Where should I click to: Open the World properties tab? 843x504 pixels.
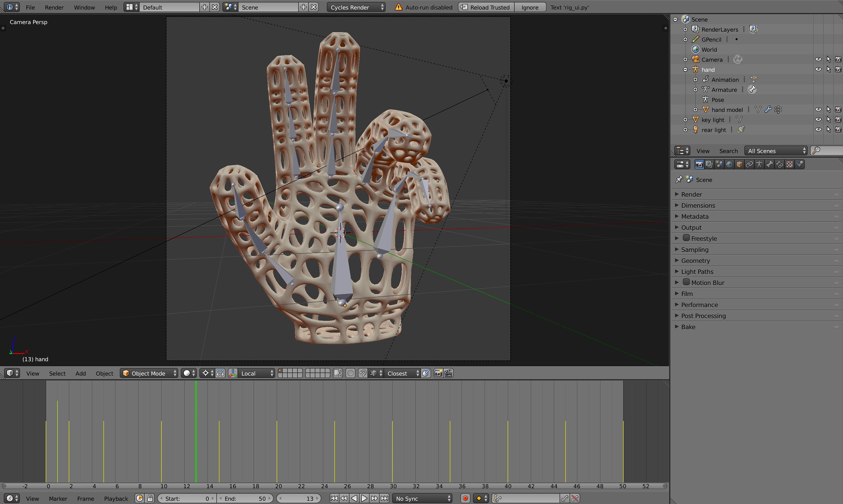tap(729, 164)
